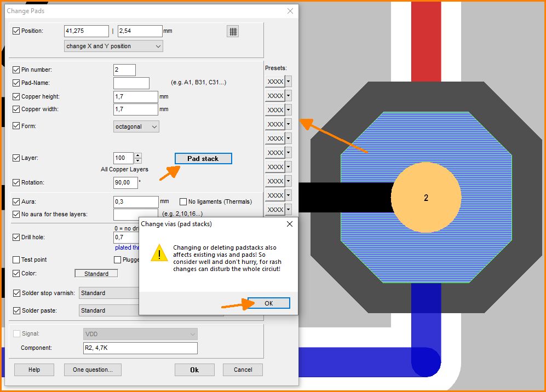Close the Change vias popup with X
The width and height of the screenshot is (546, 392).
point(290,224)
